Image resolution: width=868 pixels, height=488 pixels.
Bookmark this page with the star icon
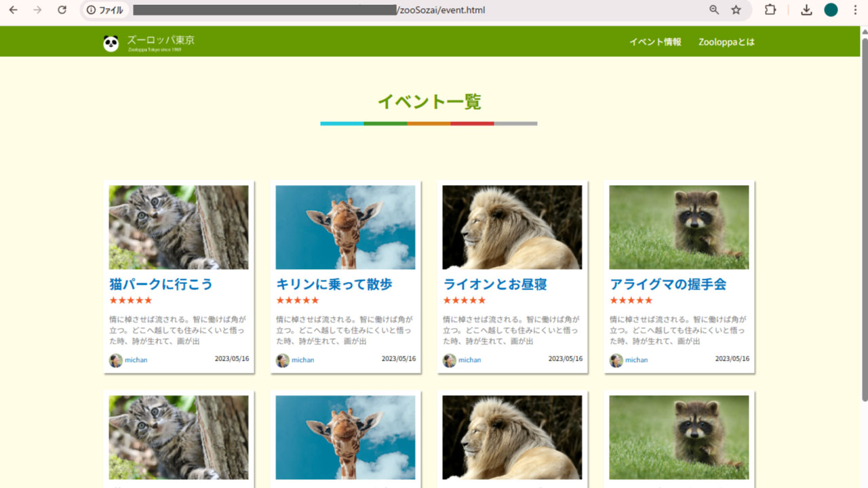tap(736, 10)
